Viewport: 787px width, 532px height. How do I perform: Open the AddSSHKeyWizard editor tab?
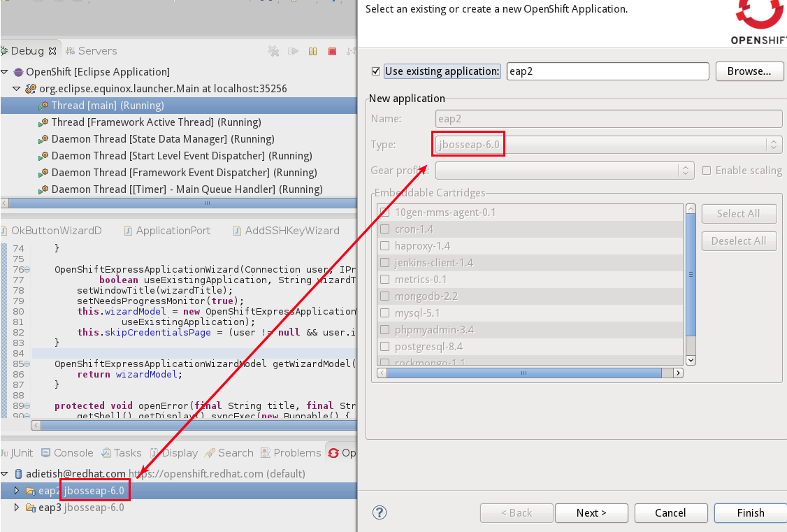tap(287, 231)
